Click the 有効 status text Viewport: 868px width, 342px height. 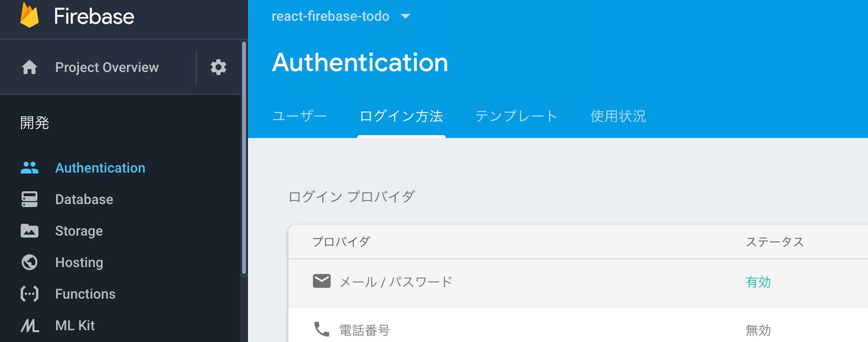758,282
